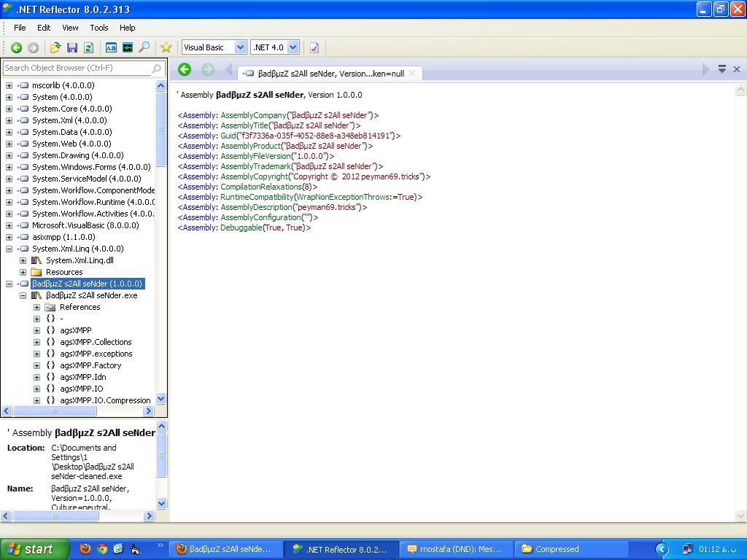
Task: Open the File menu
Action: coord(20,28)
